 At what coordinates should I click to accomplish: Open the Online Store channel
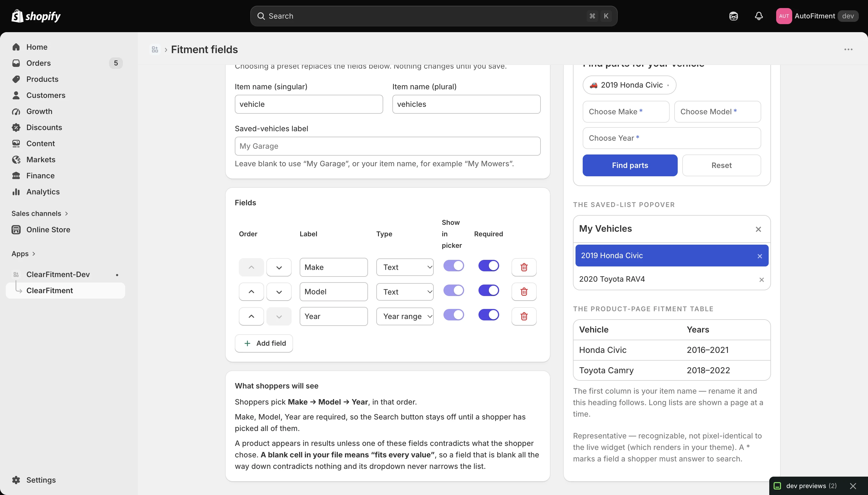click(65, 229)
